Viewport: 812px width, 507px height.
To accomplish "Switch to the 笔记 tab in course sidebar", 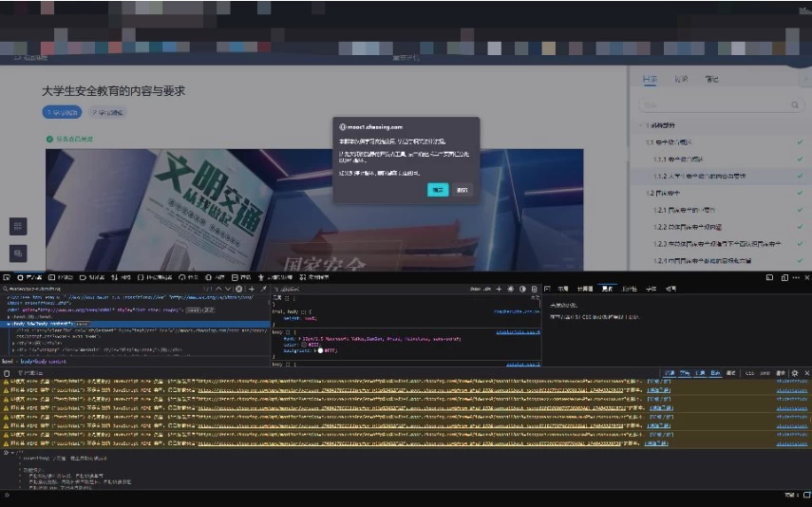I will click(712, 79).
